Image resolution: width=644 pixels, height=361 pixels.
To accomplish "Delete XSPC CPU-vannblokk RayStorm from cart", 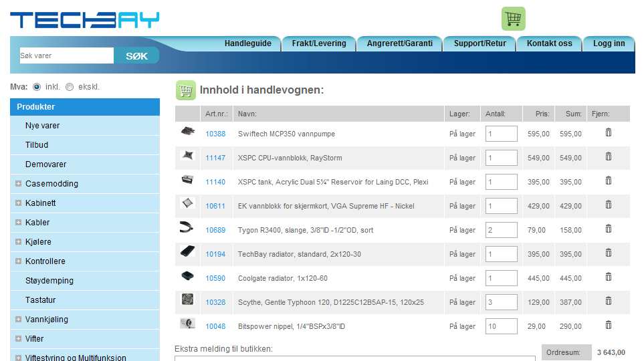I will (x=609, y=156).
